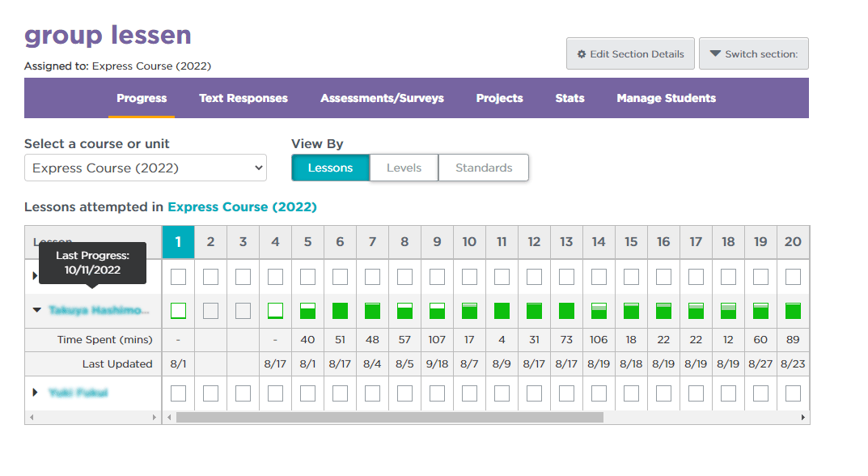
Task: Click the lesson 18 progress box
Action: pyautogui.click(x=728, y=310)
